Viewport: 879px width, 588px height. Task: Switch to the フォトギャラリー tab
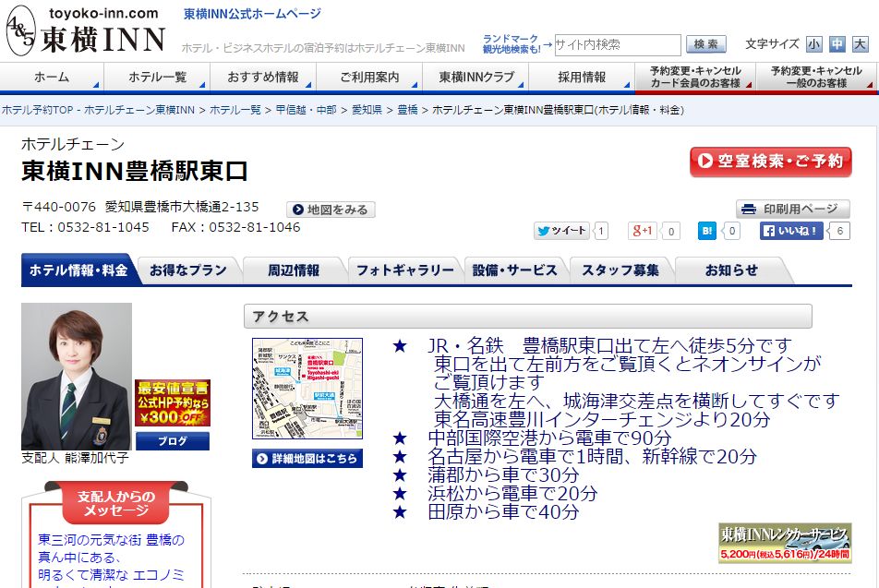coord(405,270)
